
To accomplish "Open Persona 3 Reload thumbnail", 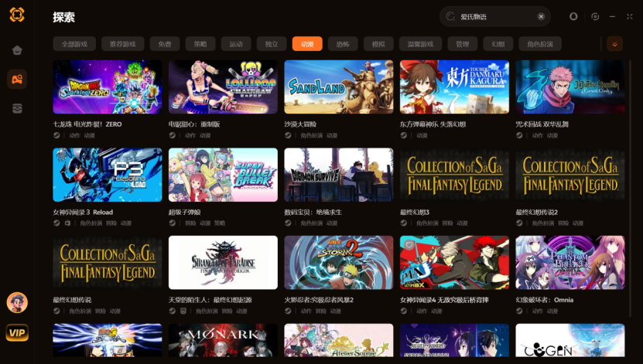I will tap(108, 175).
